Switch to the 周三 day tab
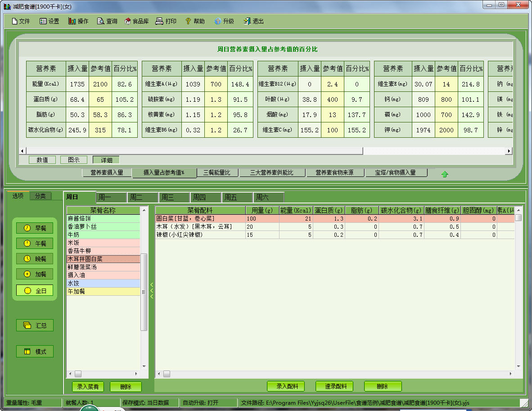Screen dimensions: 532x411 click(x=173, y=197)
